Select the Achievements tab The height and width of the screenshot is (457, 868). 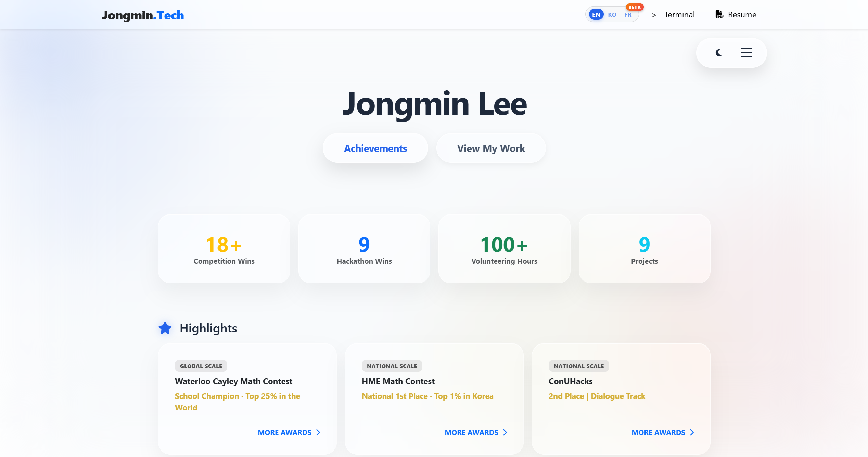tap(375, 148)
